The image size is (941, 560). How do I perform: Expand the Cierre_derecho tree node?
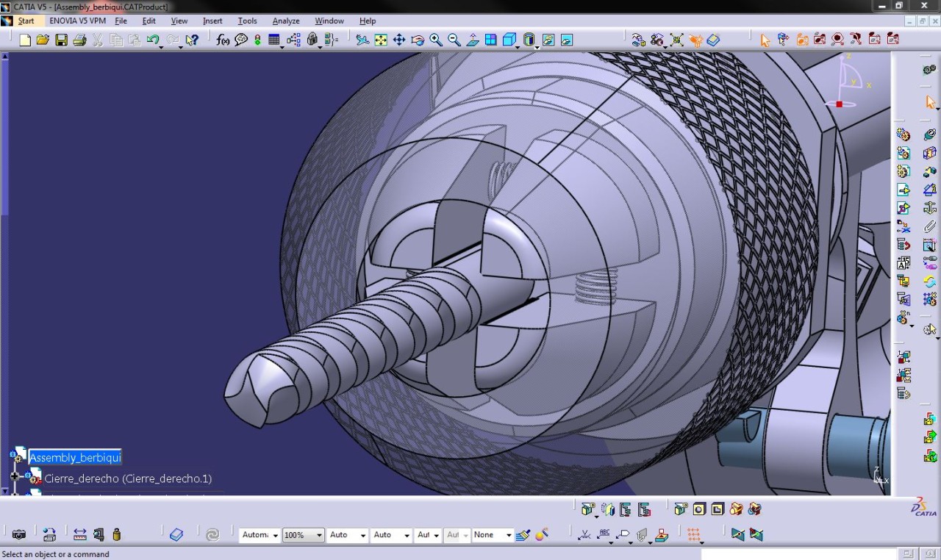point(15,477)
